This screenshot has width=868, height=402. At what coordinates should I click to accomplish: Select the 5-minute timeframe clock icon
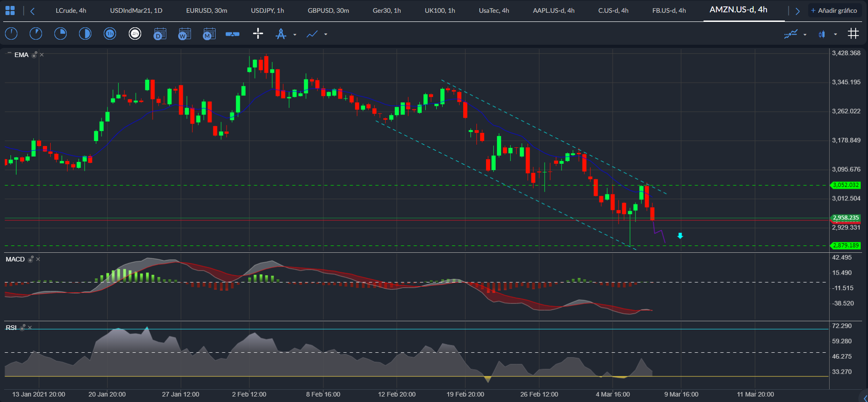click(x=36, y=33)
